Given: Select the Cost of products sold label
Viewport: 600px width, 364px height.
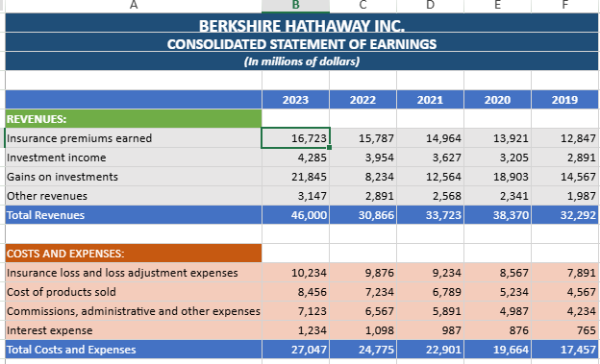Looking at the screenshot, I should 134,292.
